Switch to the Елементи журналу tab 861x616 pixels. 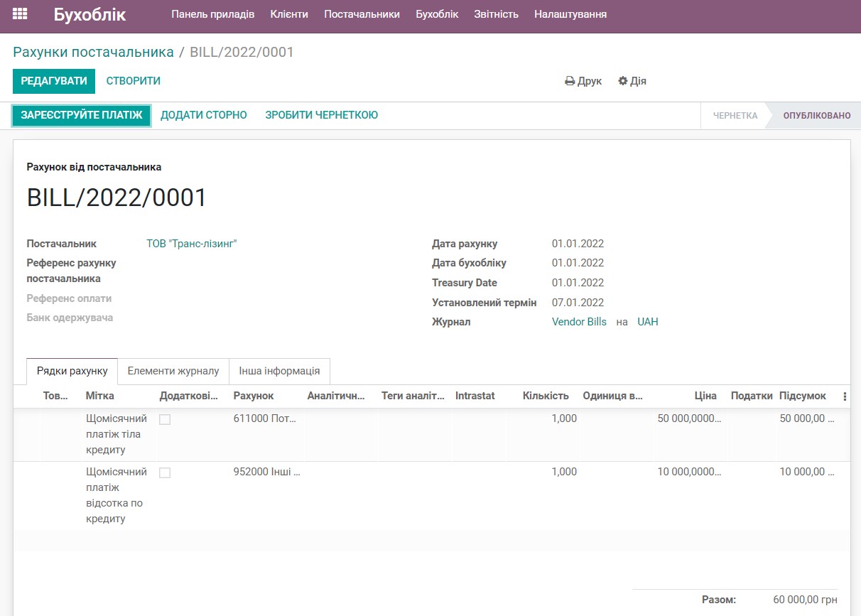coord(173,371)
